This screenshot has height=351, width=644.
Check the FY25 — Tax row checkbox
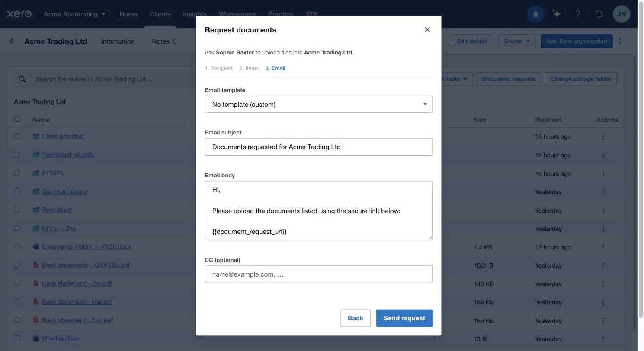17,228
